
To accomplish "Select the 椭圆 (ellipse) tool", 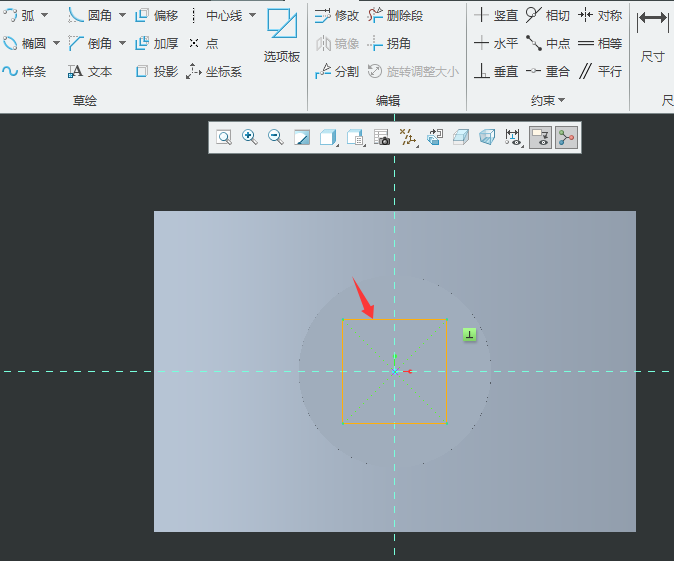I will (24, 43).
